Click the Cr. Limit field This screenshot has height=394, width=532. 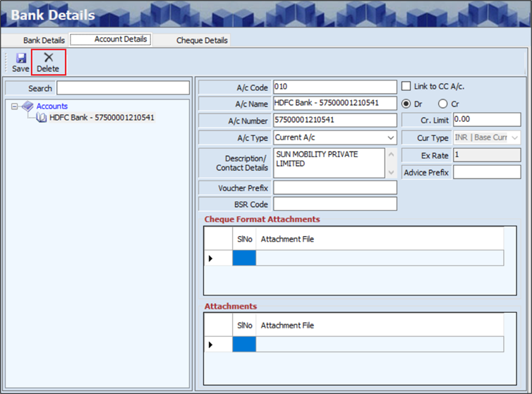[x=487, y=120]
